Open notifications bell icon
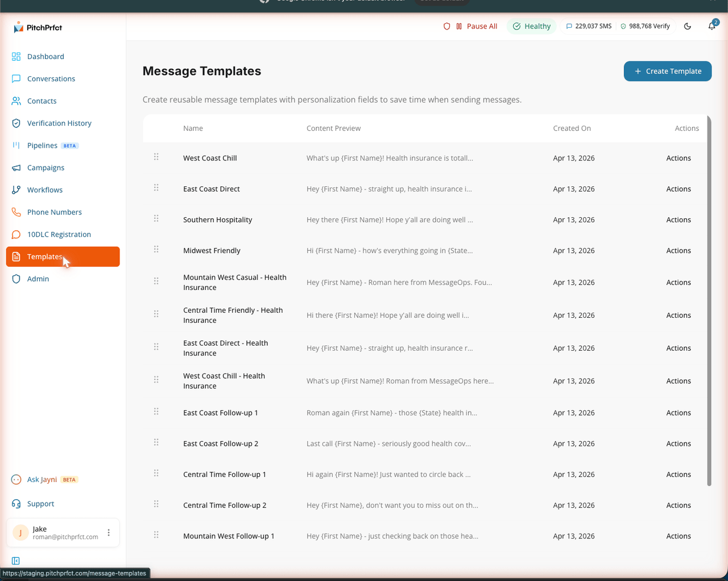The image size is (728, 581). [x=712, y=26]
